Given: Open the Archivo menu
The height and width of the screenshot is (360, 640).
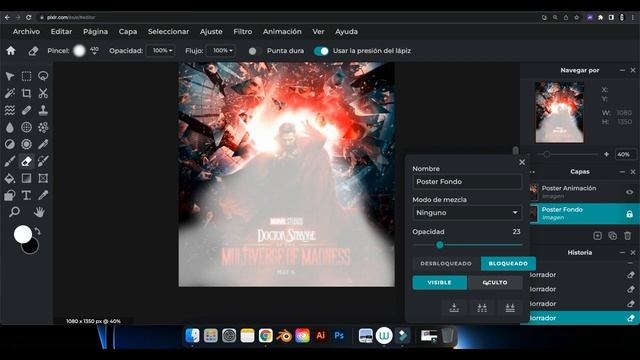Looking at the screenshot, I should click(x=27, y=31).
